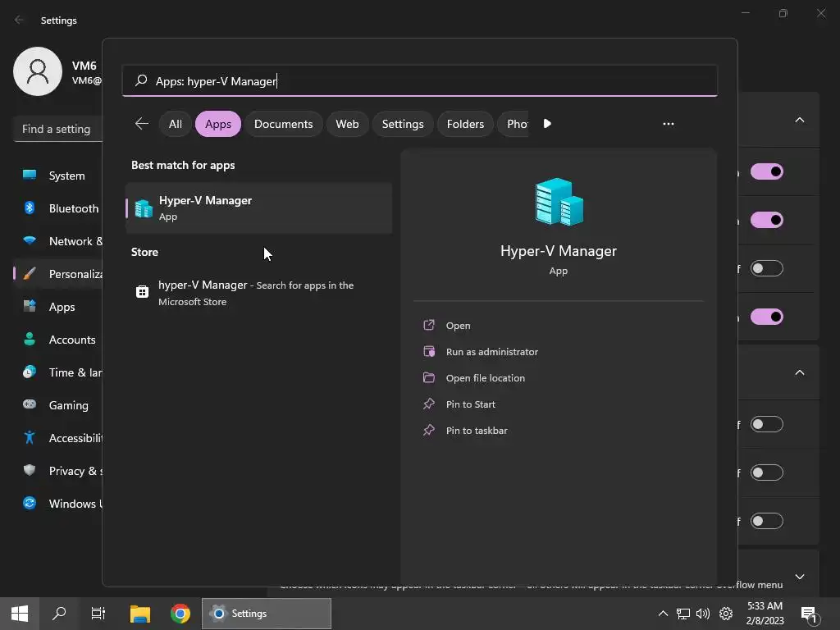
Task: Select the Hyper-V Manager best match result
Action: point(258,208)
